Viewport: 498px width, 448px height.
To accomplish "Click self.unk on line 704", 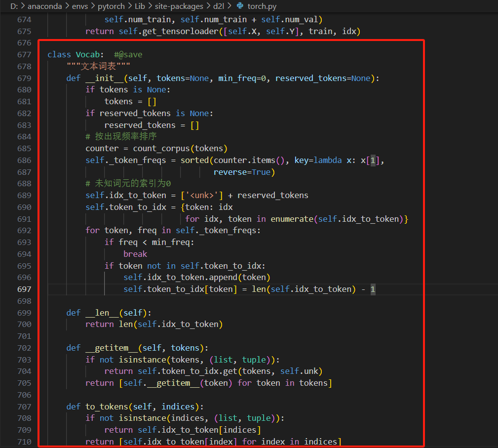I will click(x=299, y=371).
